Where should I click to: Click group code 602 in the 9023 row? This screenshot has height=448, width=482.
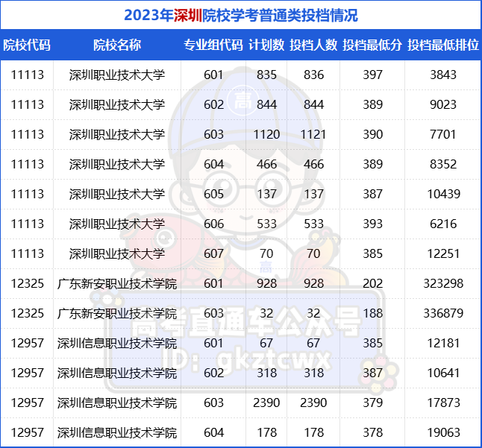point(213,104)
